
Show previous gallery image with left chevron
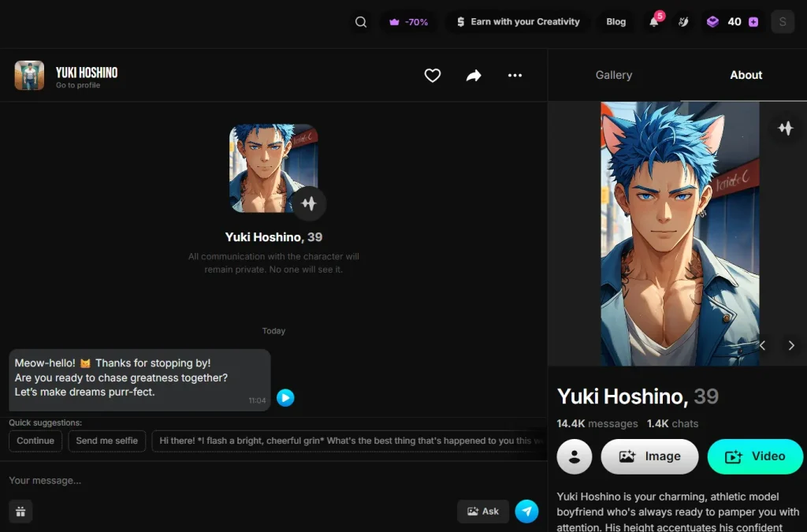click(x=763, y=346)
